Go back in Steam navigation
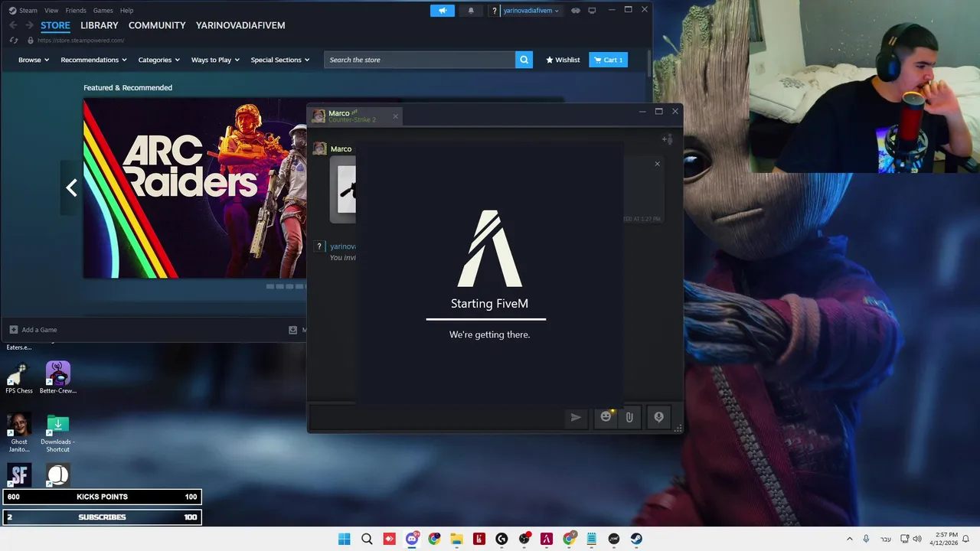Image resolution: width=980 pixels, height=551 pixels. click(x=13, y=25)
